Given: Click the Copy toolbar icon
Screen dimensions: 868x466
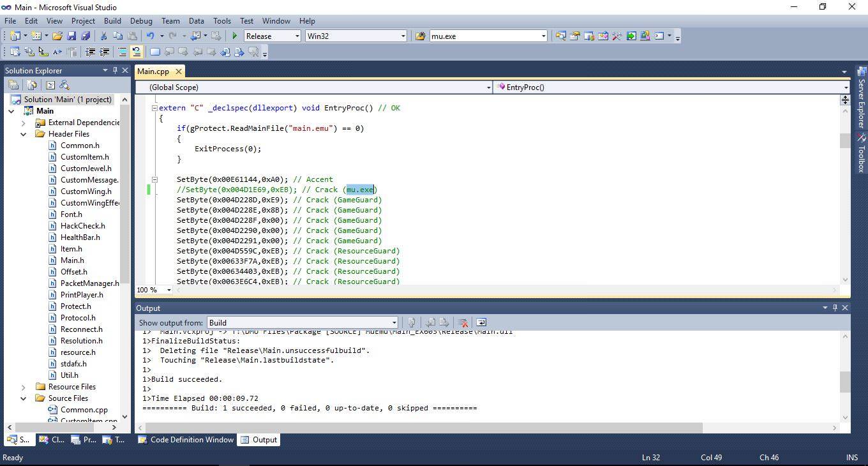Looking at the screenshot, I should click(x=117, y=36).
